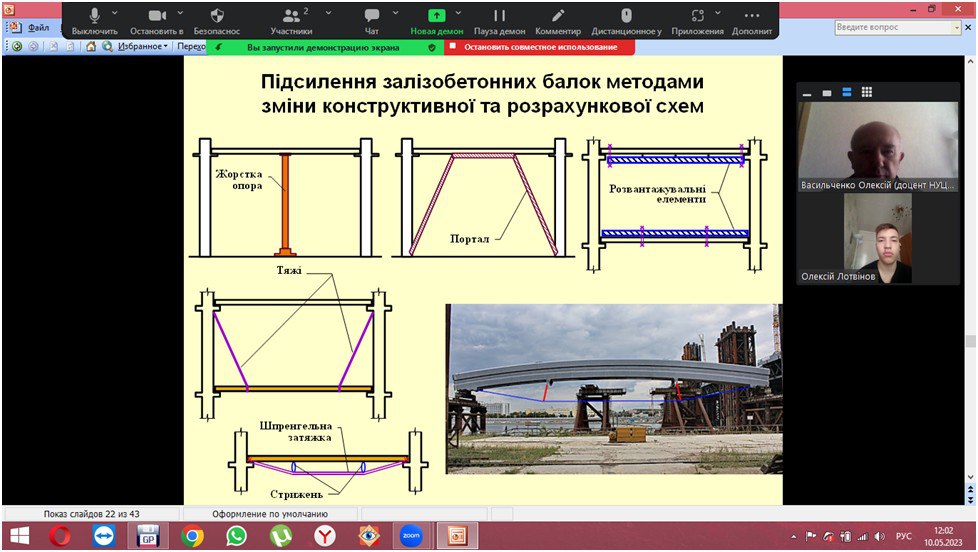Click the shield icon on the green sharing banner
Screen dimensions: 978x552
432,47
